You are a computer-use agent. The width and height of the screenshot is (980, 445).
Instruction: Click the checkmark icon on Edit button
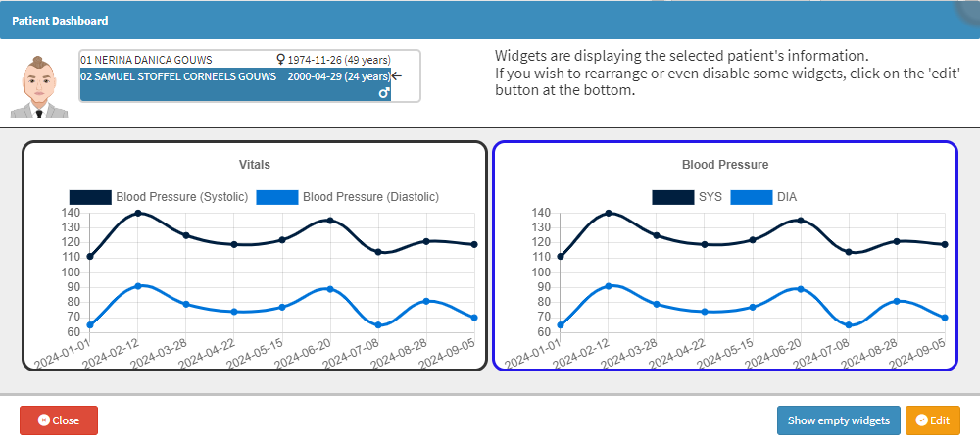point(921,420)
